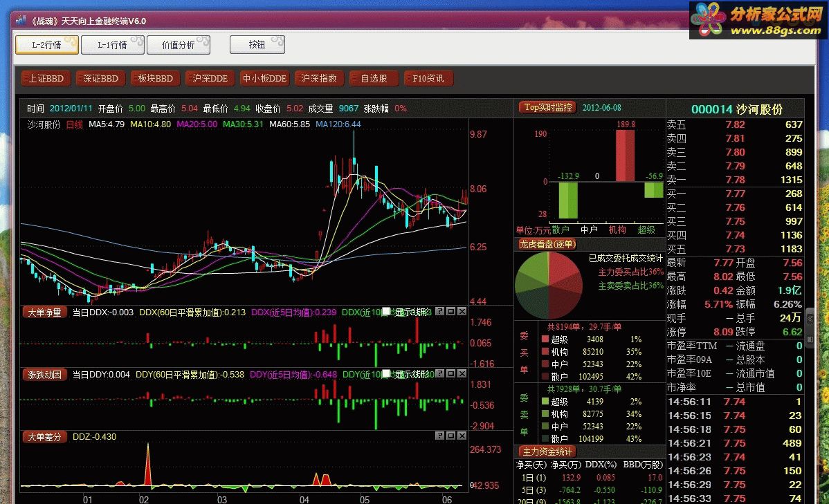Open help for the 大单净量 indicator panel
Viewport: 829px width, 504px height.
tap(440, 311)
